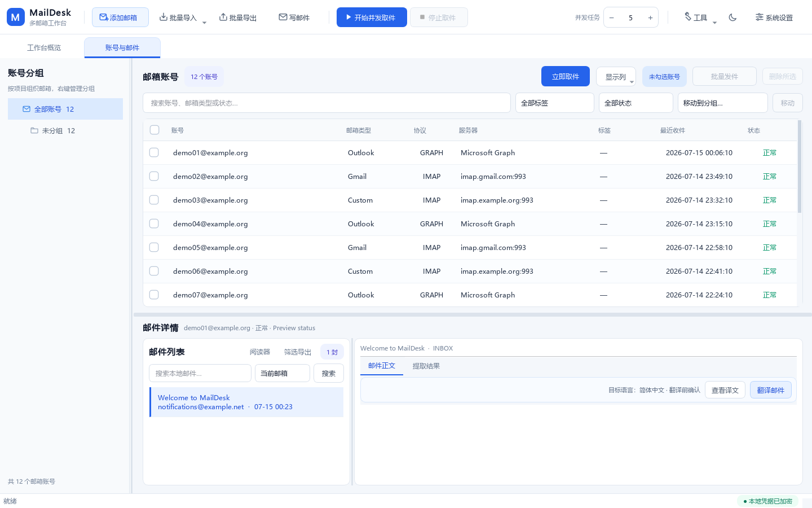The image size is (812, 508).
Task: Click the batch import download icon
Action: [164, 17]
